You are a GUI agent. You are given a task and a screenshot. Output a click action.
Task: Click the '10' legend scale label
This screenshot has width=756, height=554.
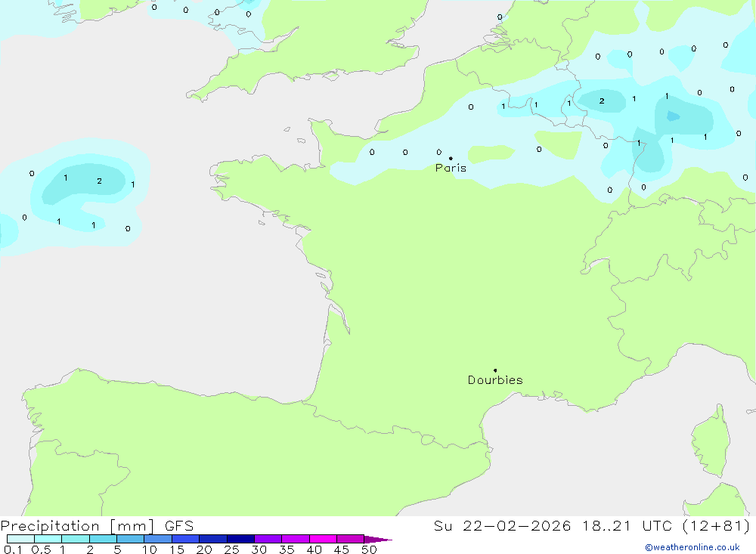[150, 549]
